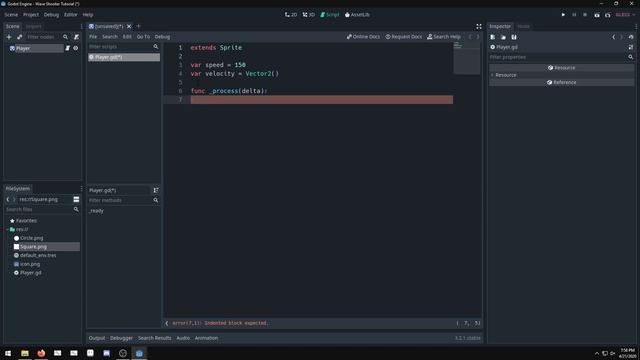Open the Help menu
The width and height of the screenshot is (640, 360).
pyautogui.click(x=88, y=15)
